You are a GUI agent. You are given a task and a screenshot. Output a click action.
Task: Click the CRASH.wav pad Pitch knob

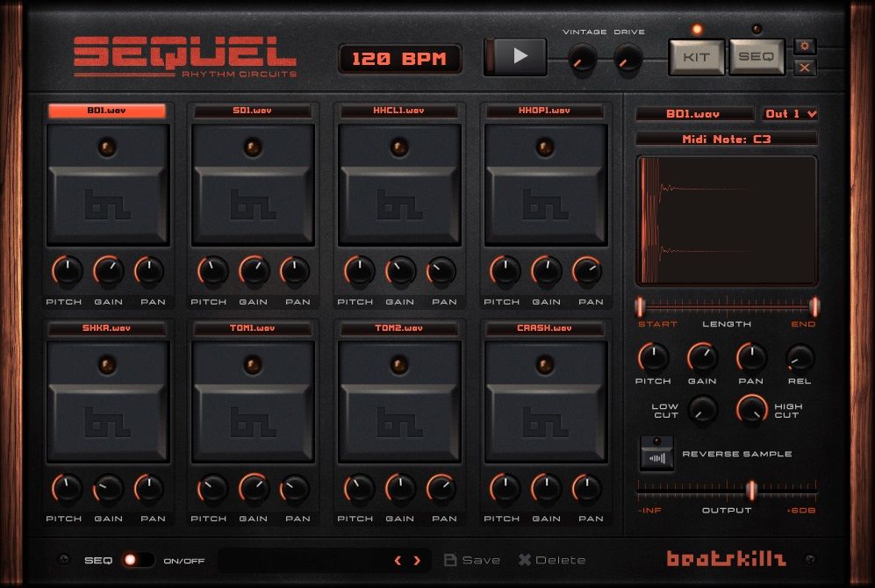(505, 489)
